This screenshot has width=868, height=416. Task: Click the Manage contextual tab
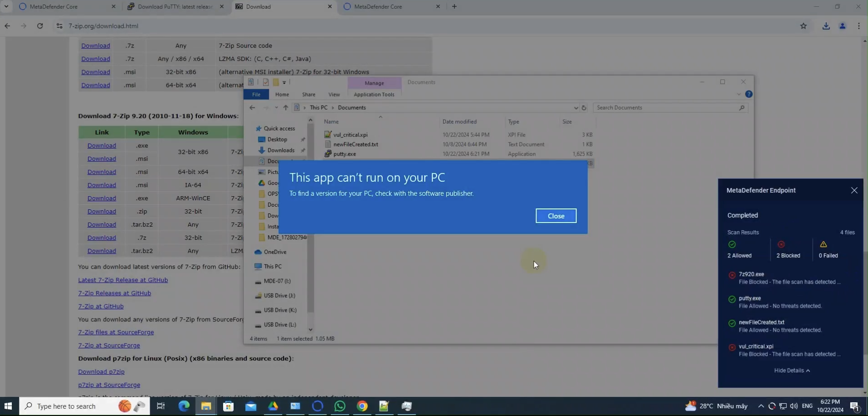click(374, 83)
